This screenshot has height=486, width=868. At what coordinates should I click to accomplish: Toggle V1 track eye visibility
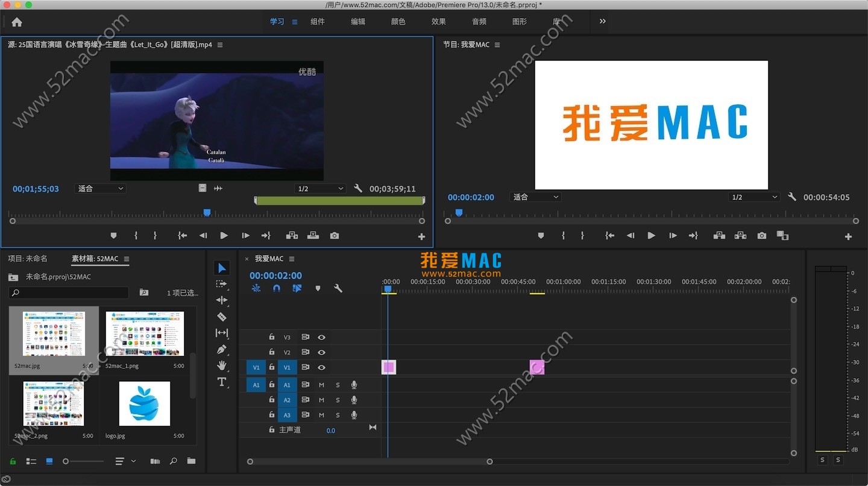(x=321, y=367)
